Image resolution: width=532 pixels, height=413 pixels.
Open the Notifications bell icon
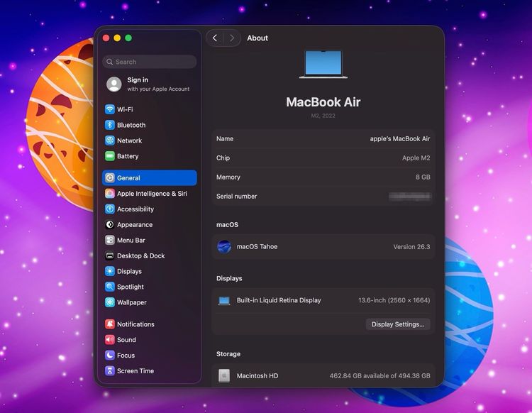[x=109, y=324]
